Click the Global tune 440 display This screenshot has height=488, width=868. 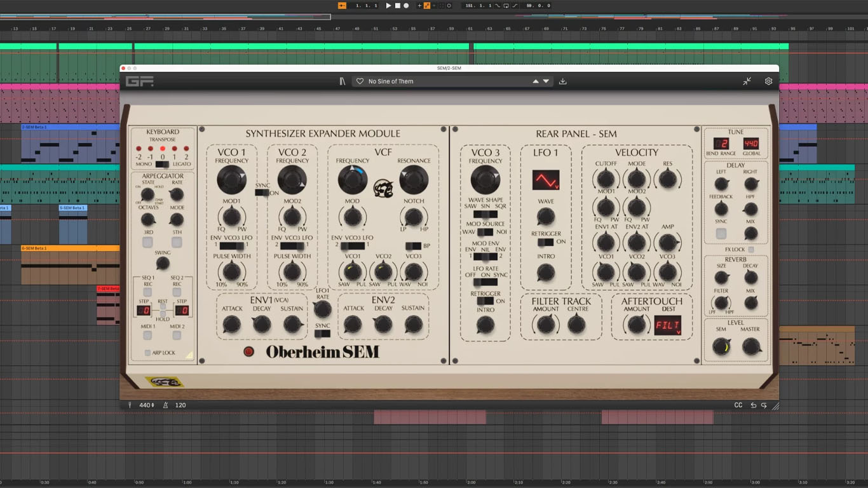(x=751, y=144)
